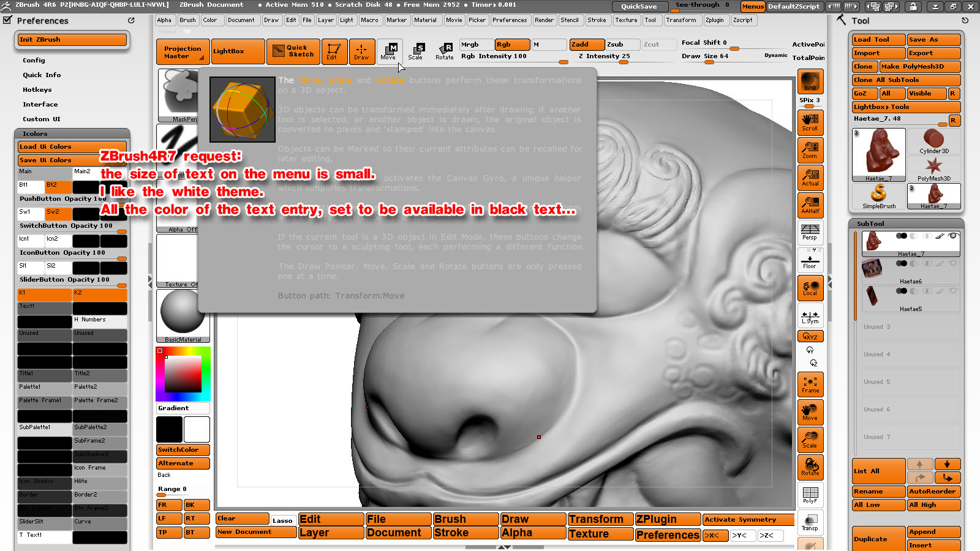
Task: Select the SimpleBrush tool icon
Action: 879,196
